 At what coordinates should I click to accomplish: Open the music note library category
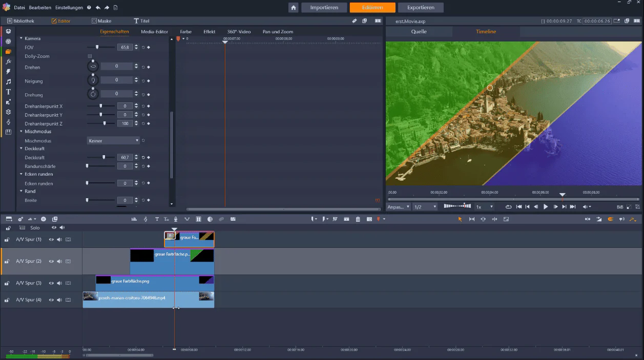pyautogui.click(x=8, y=82)
